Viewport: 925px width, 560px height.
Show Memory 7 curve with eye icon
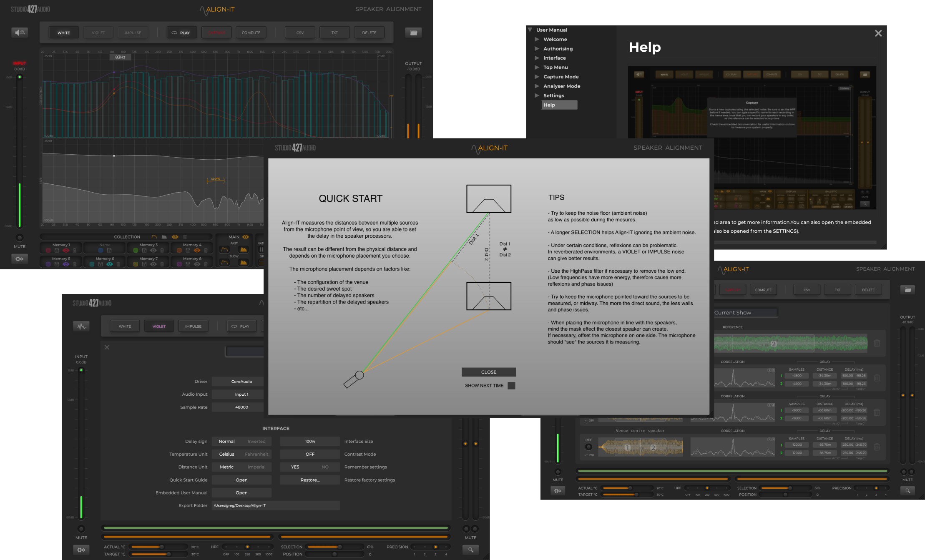coord(153,264)
